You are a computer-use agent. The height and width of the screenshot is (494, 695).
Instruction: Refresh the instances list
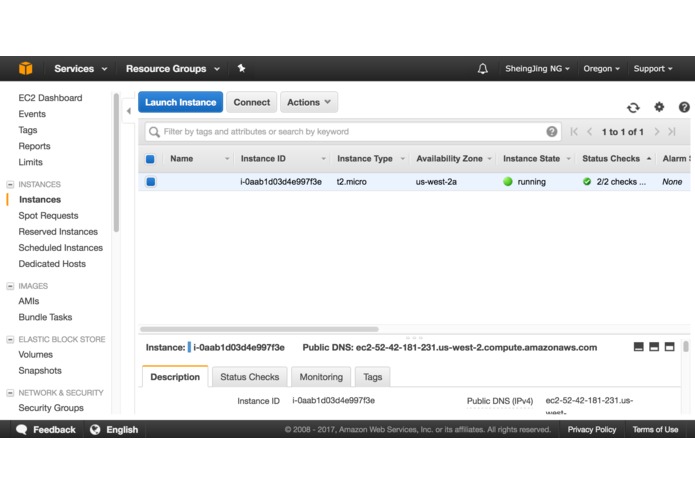coord(633,107)
